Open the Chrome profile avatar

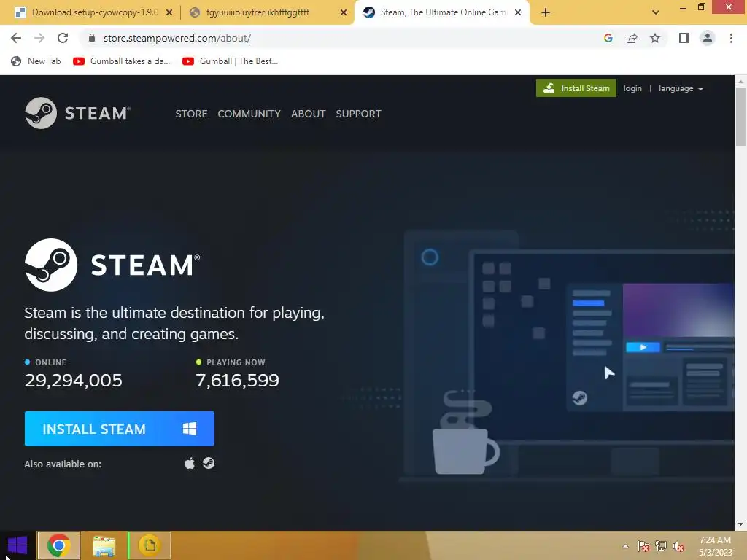pos(708,38)
